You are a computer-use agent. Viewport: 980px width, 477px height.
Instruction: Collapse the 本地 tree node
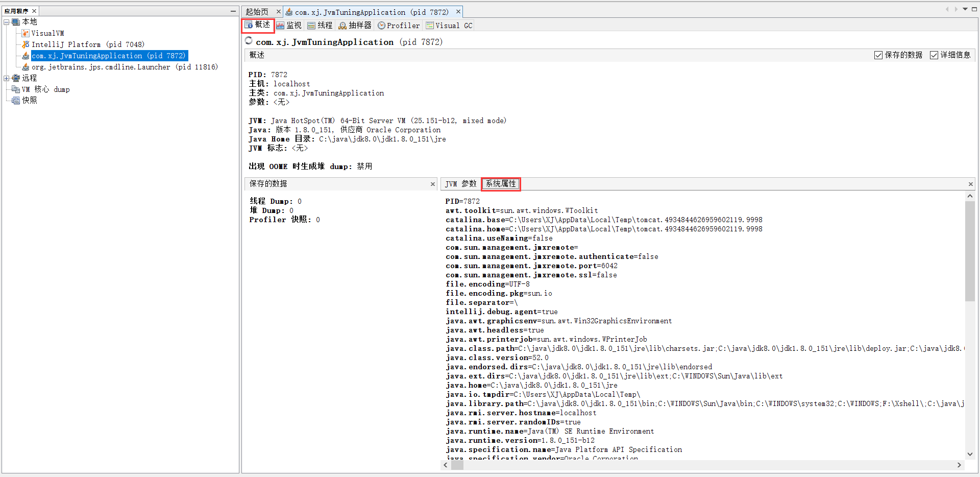(7, 22)
